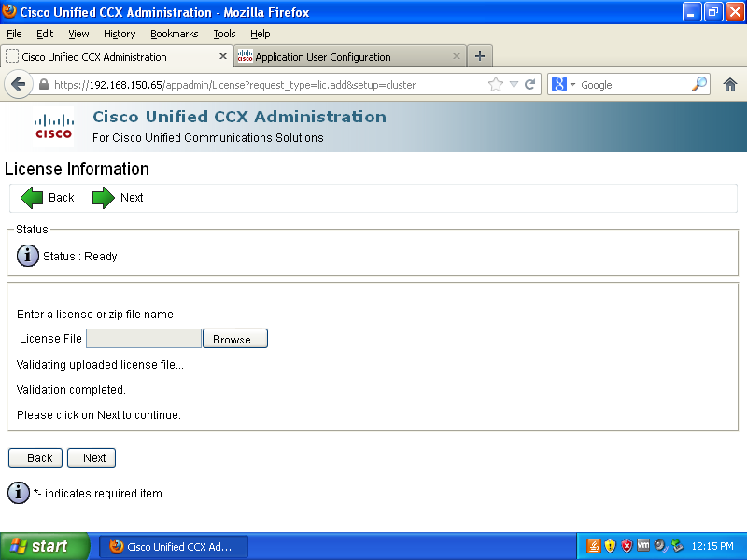
Task: Go to the browser home page
Action: (730, 85)
